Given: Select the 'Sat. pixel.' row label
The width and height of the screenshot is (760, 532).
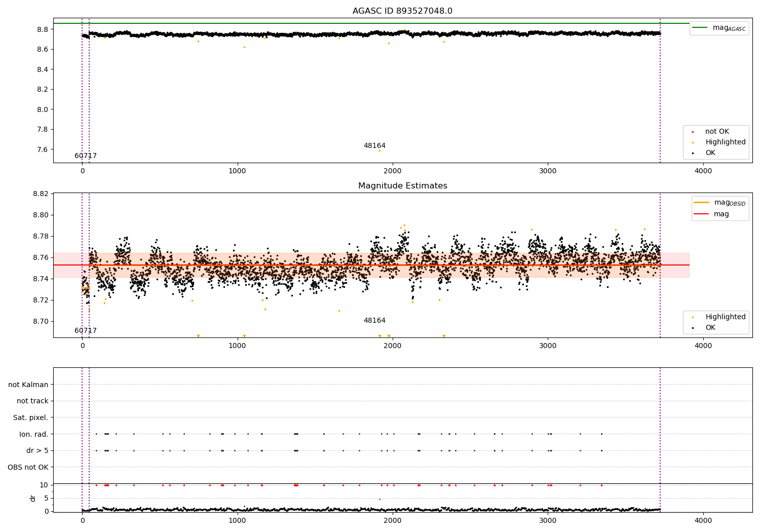Looking at the screenshot, I should click(30, 418).
